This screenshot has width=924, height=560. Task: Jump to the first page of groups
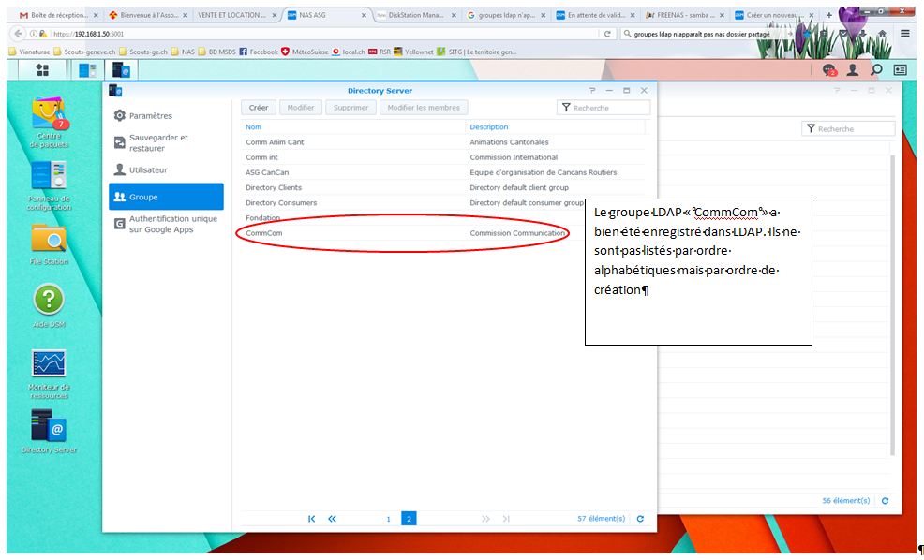(x=312, y=518)
